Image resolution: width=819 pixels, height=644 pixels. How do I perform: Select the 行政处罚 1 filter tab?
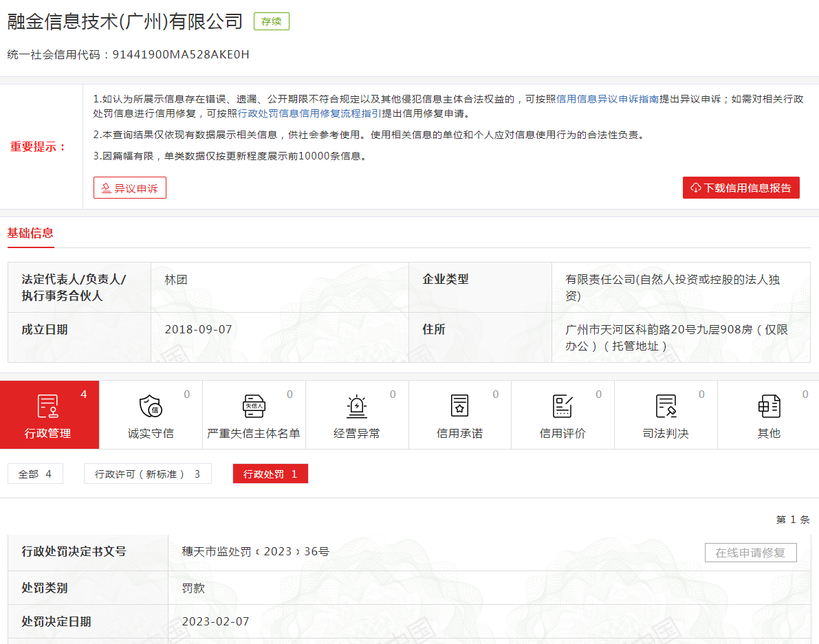(x=270, y=474)
